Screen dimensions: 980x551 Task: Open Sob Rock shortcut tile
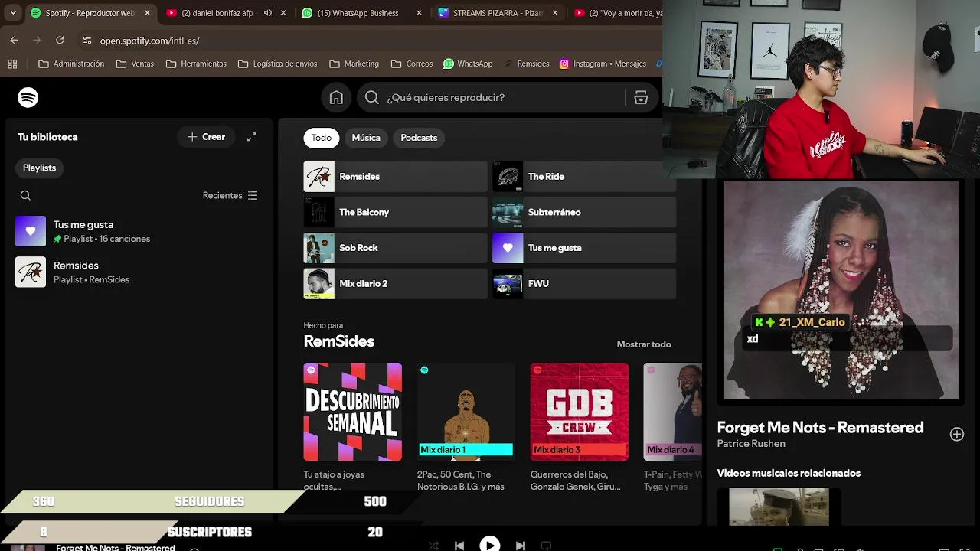point(395,248)
